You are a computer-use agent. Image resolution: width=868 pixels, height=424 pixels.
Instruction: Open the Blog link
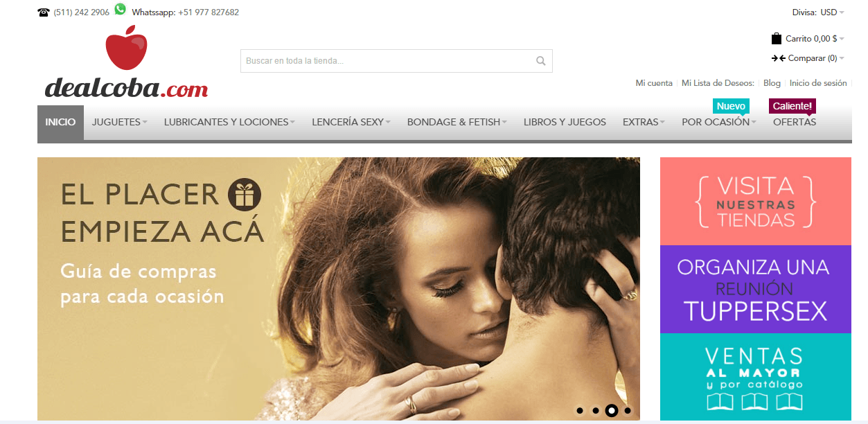[x=772, y=83]
